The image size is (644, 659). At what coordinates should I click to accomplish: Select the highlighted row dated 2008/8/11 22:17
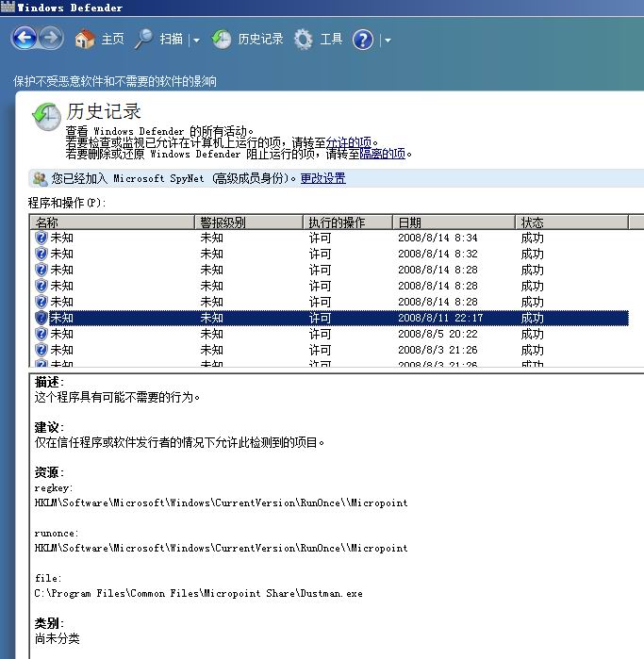(x=331, y=318)
